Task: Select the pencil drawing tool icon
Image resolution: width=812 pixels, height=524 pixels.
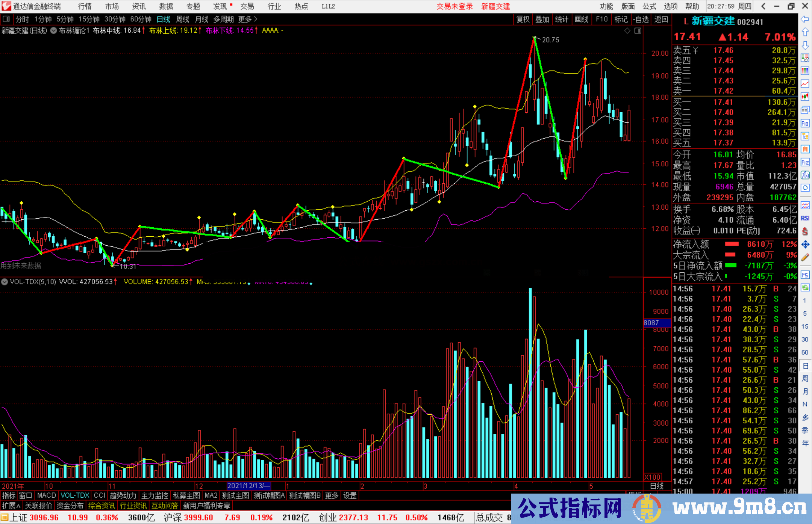Action: point(805,258)
